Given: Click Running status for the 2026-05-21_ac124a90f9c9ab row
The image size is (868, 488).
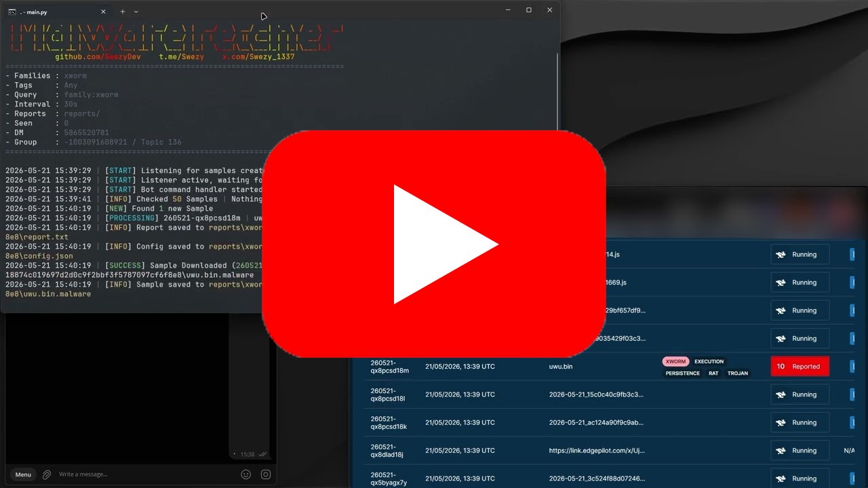Looking at the screenshot, I should coord(800,422).
